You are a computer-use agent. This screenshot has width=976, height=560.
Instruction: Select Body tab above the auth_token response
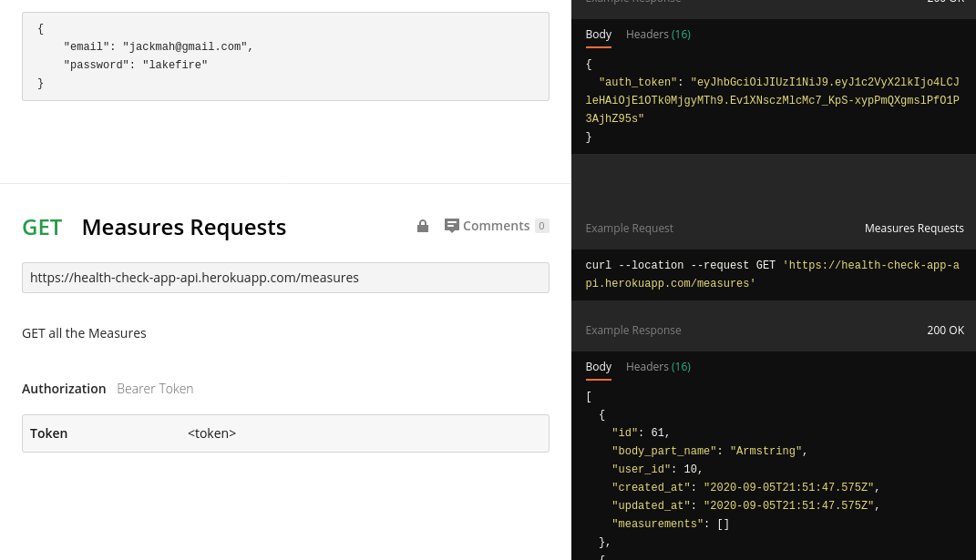(x=598, y=35)
